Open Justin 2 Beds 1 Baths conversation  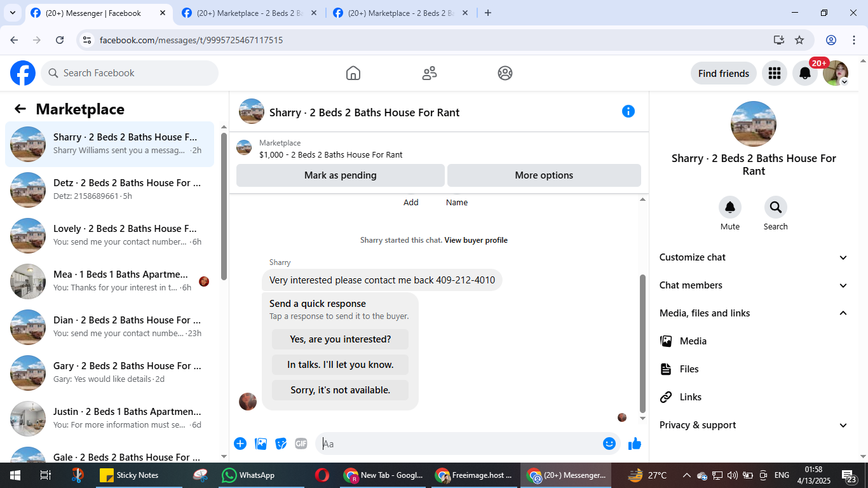[109, 419]
